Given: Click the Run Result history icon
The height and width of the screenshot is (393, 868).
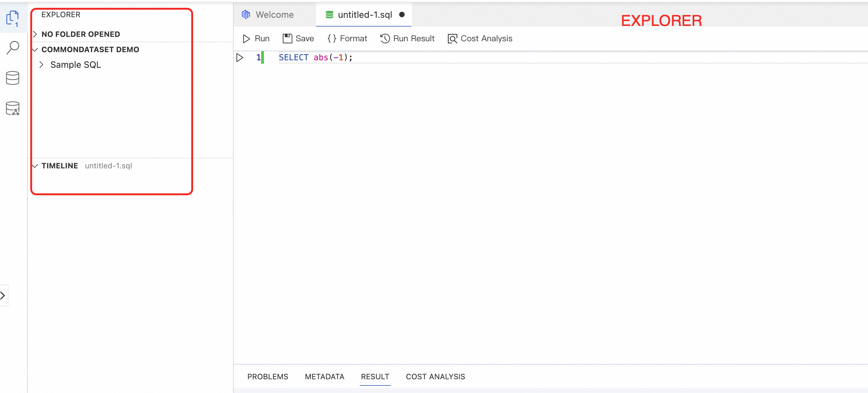Looking at the screenshot, I should [x=385, y=39].
